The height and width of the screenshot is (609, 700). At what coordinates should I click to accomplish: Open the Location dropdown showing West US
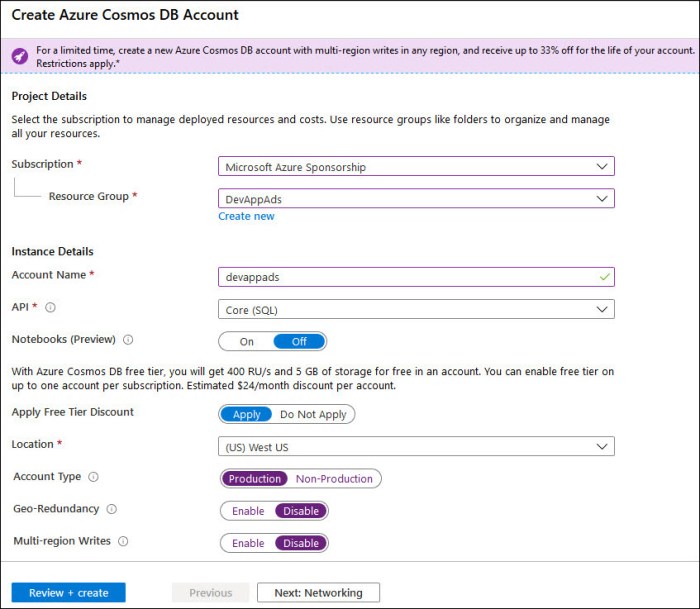[416, 446]
